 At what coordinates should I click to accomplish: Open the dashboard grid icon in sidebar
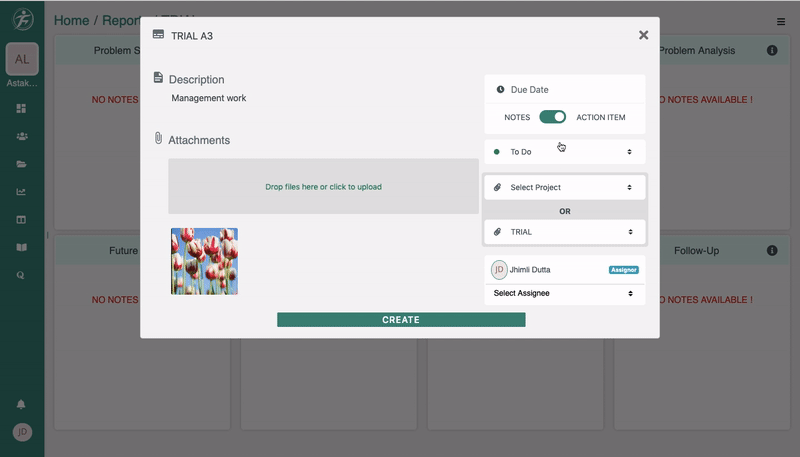pos(21,108)
